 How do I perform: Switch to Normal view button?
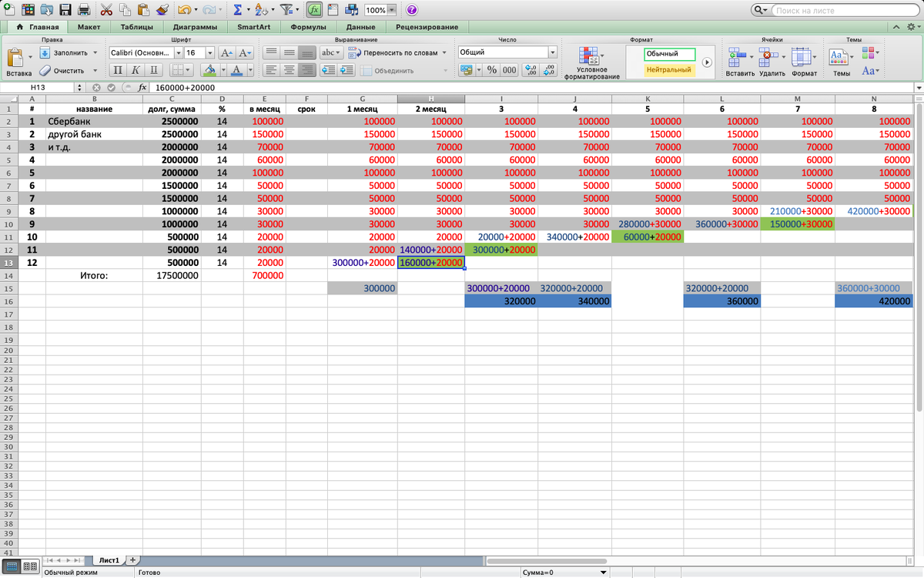tap(12, 566)
